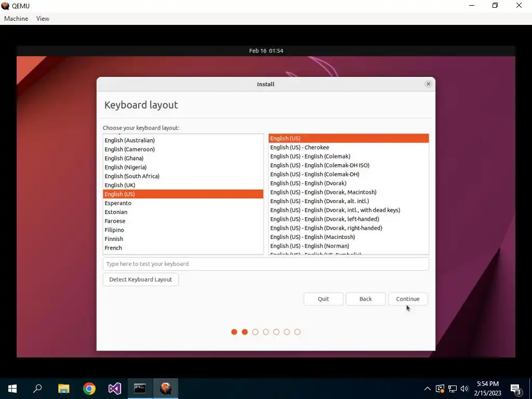532x399 pixels.
Task: Select English (Dvorak, Macintosh) variant
Action: (x=349, y=192)
